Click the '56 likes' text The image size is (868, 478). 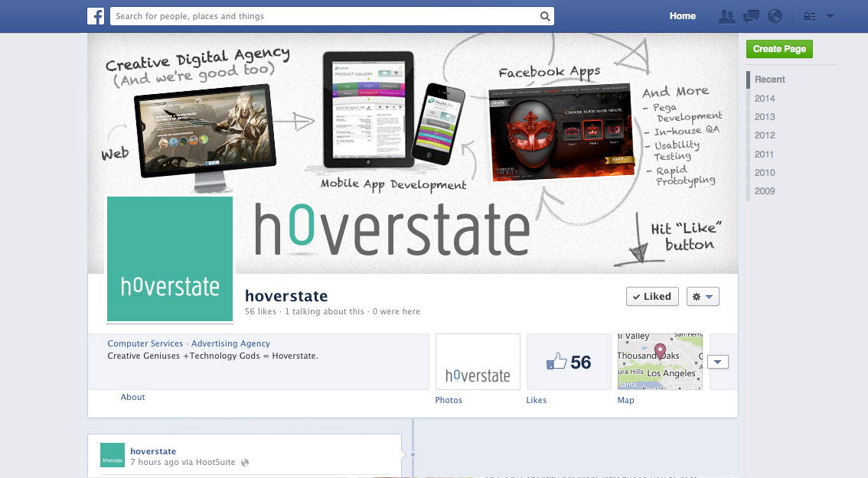[x=260, y=311]
